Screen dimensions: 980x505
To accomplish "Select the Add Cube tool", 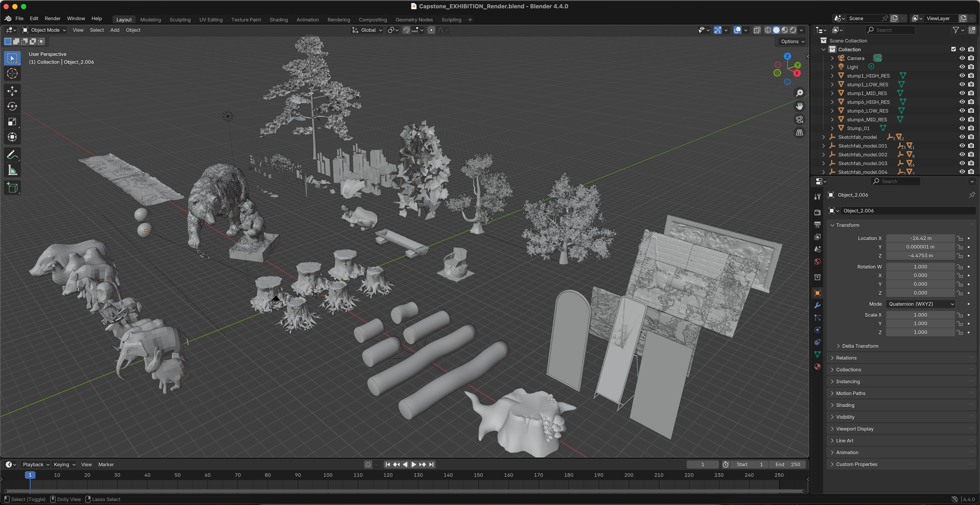I will (12, 188).
